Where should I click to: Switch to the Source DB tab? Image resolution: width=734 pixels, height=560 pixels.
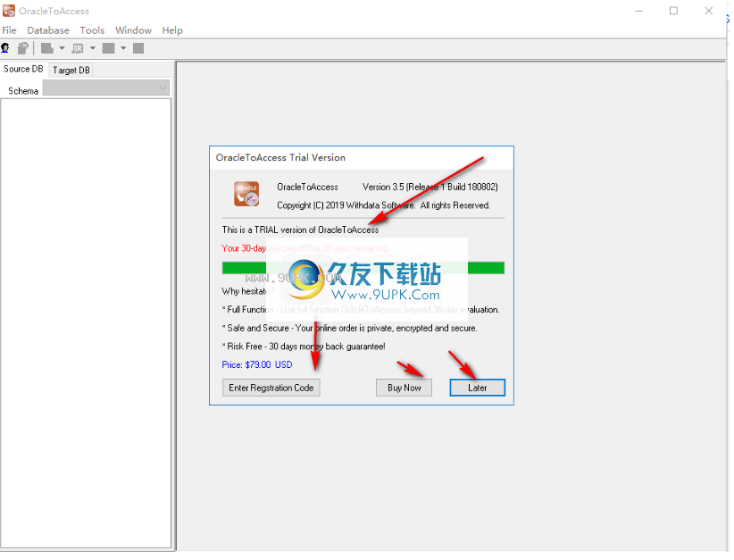[23, 70]
